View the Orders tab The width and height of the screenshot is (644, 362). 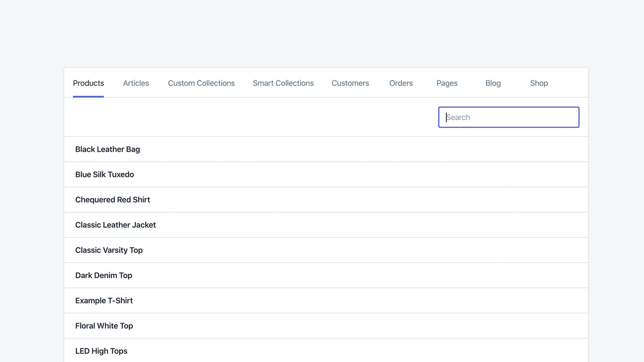tap(401, 83)
